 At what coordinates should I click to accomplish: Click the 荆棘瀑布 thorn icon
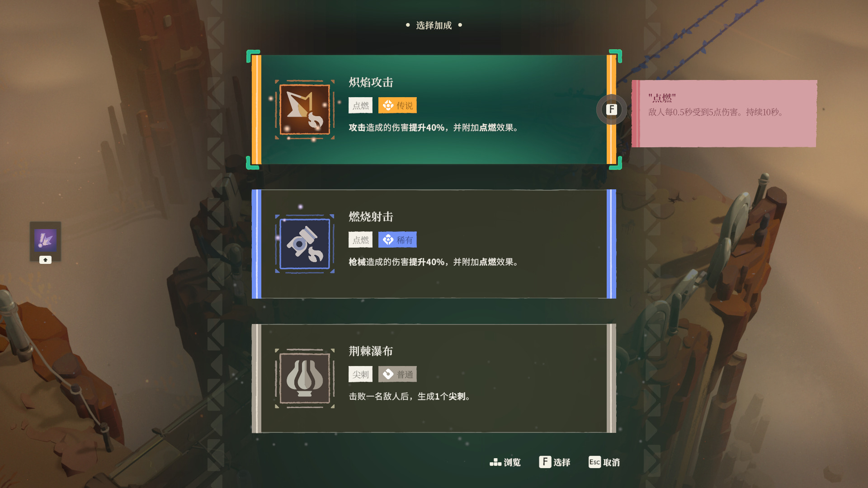click(305, 378)
